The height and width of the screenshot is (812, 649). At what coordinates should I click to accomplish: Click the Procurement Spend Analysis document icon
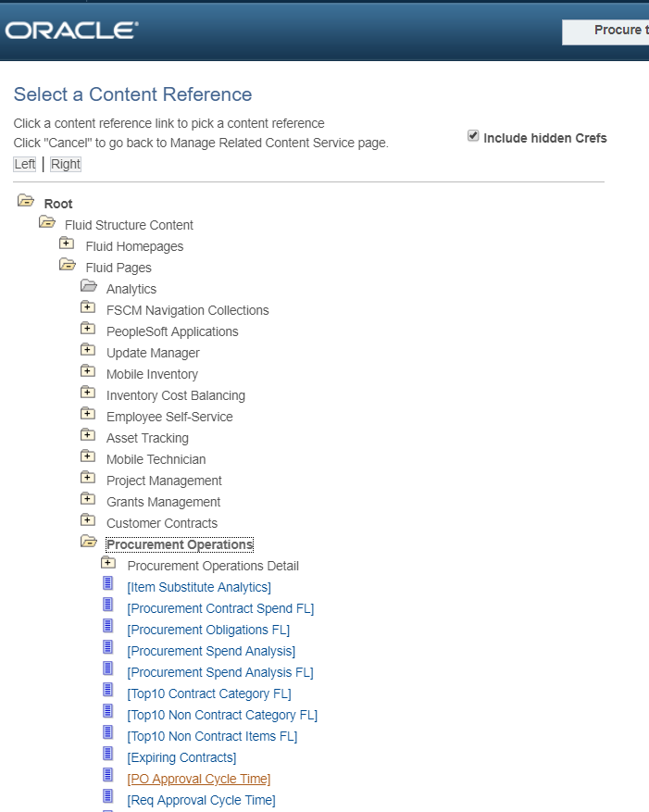pos(107,647)
